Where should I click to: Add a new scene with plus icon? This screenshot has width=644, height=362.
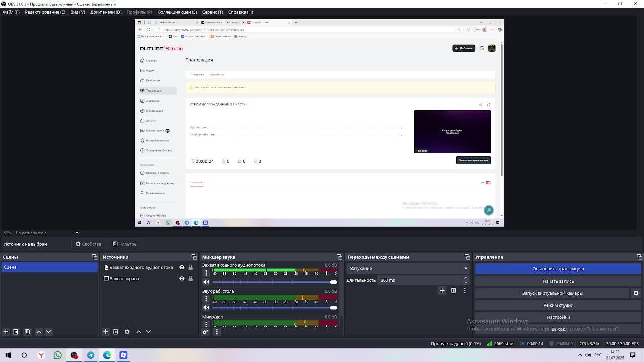click(6, 332)
